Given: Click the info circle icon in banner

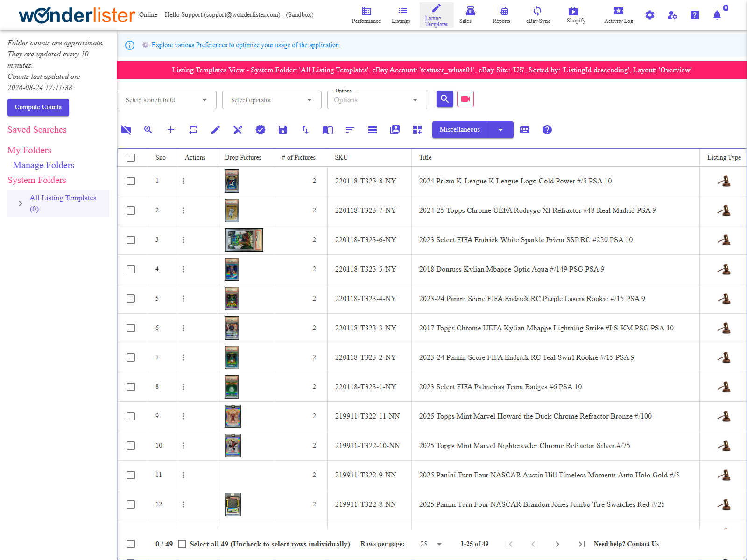Looking at the screenshot, I should pos(130,45).
